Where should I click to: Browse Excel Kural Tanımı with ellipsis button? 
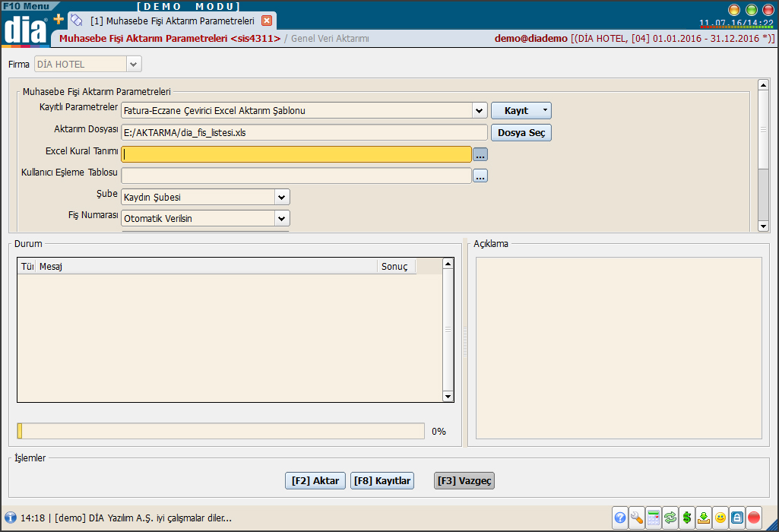[480, 155]
